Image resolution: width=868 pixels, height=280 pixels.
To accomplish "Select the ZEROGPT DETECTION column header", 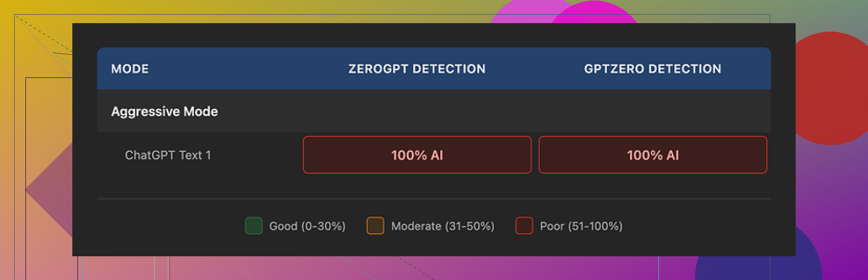I will (416, 69).
